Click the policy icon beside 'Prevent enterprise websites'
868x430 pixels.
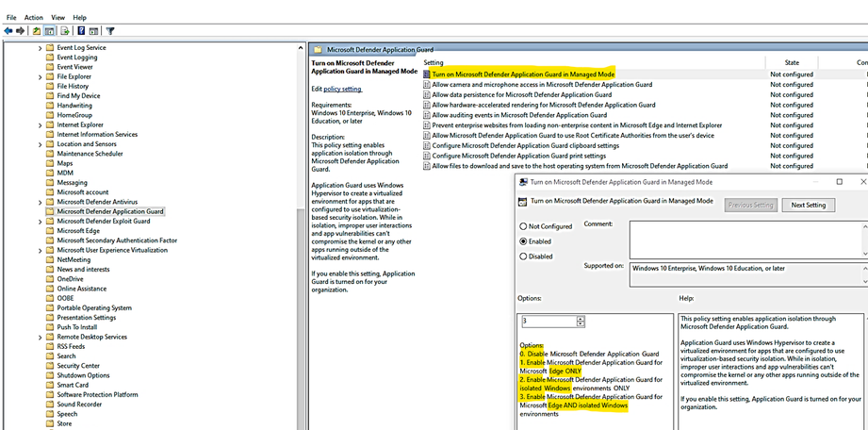coord(427,125)
